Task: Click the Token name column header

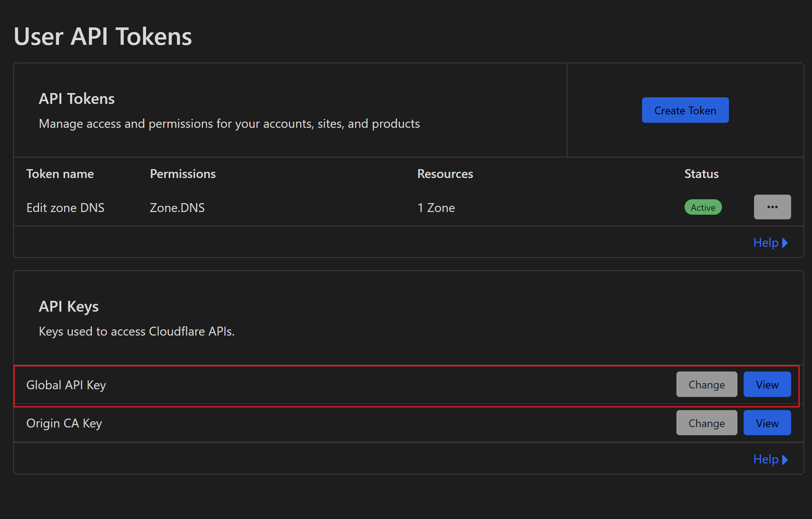Action: (60, 174)
